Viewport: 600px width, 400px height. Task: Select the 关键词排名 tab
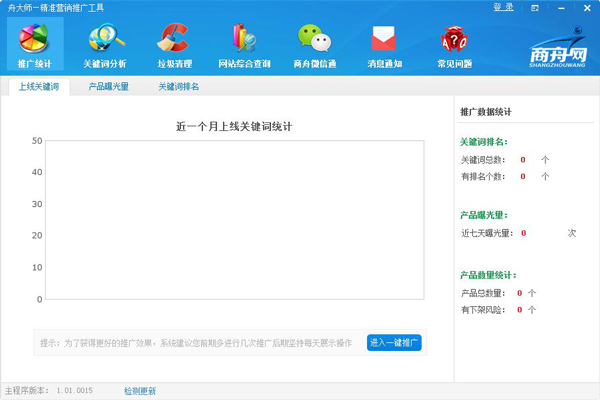pos(178,87)
